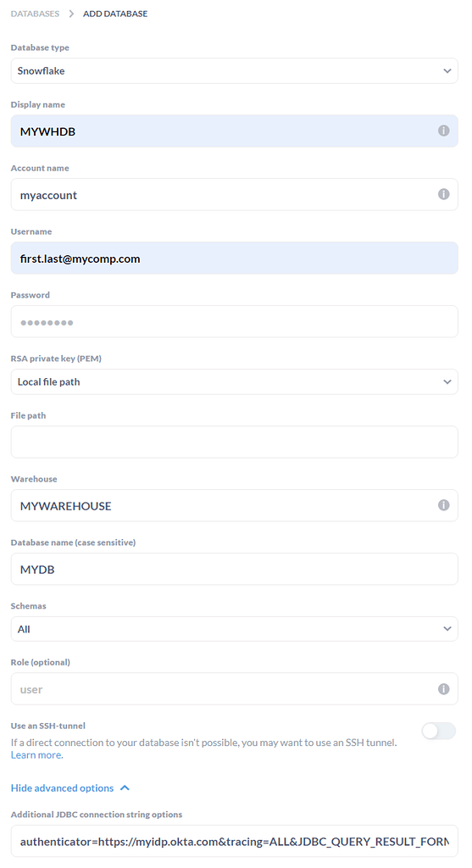Screen dimensions: 472x868
Task: Enable the Use an SSH-tunnel switch
Action: click(439, 732)
